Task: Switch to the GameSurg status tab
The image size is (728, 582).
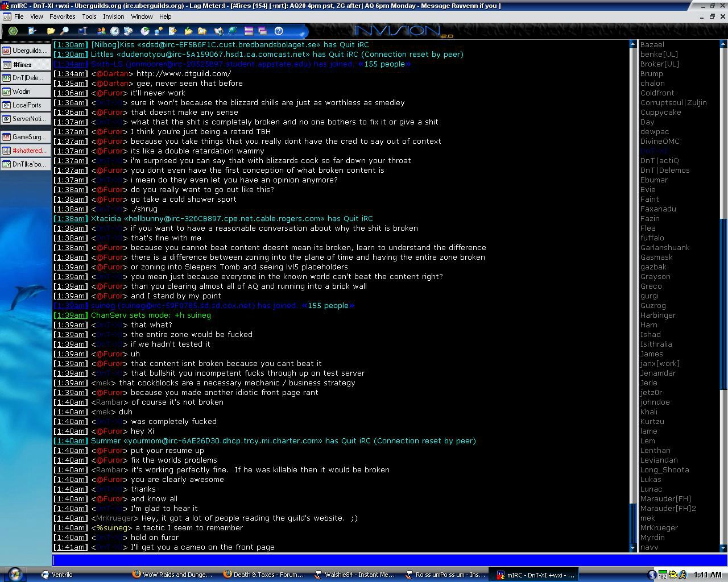Action: tap(26, 137)
